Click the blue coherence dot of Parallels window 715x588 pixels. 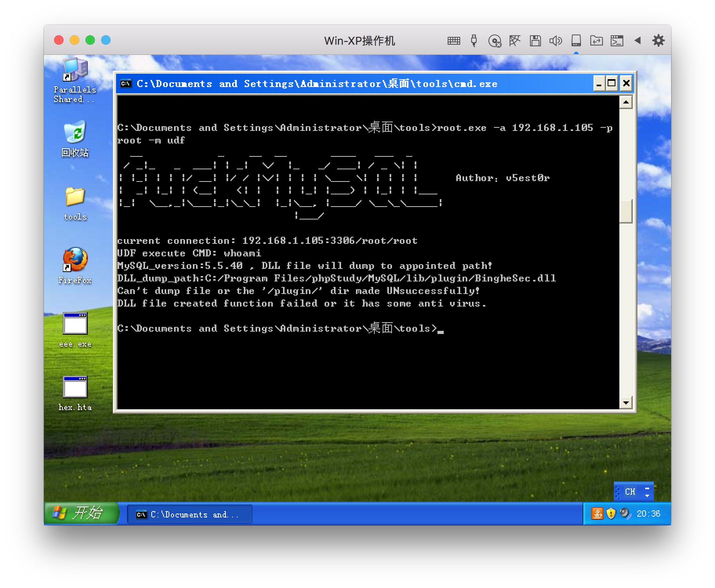pyautogui.click(x=106, y=40)
